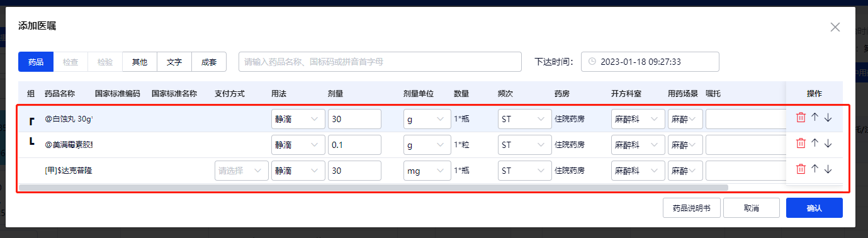Click the 国家标准名称 column header
868x238 pixels.
coord(174,93)
